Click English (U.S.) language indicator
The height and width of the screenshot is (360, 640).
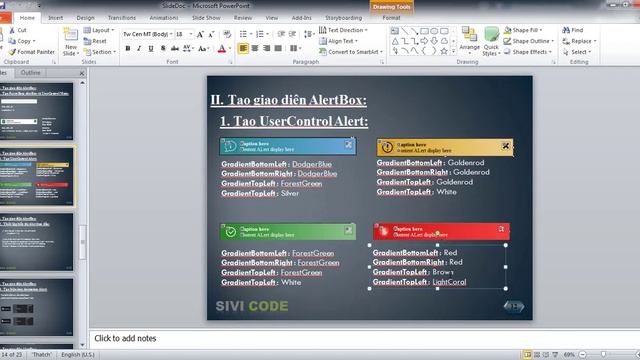pyautogui.click(x=78, y=355)
